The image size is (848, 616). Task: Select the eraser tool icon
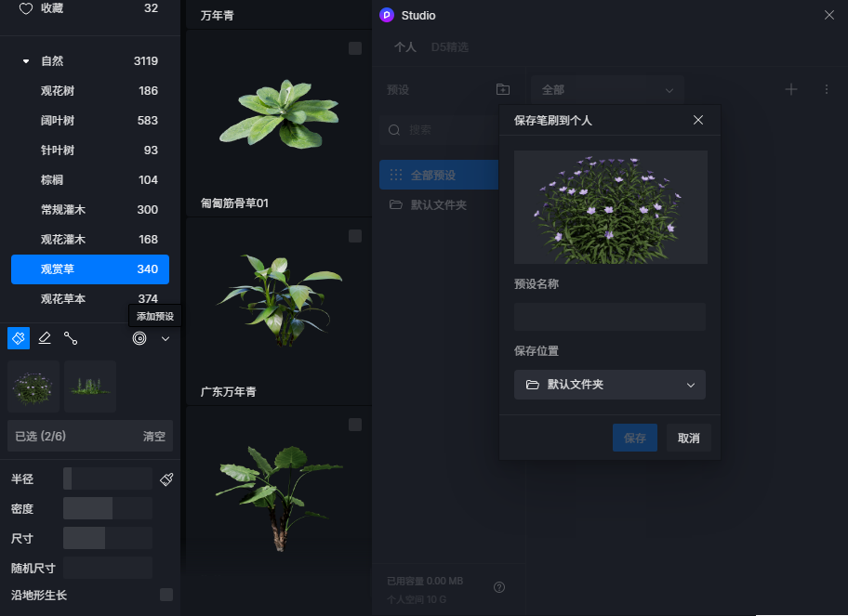(x=45, y=338)
